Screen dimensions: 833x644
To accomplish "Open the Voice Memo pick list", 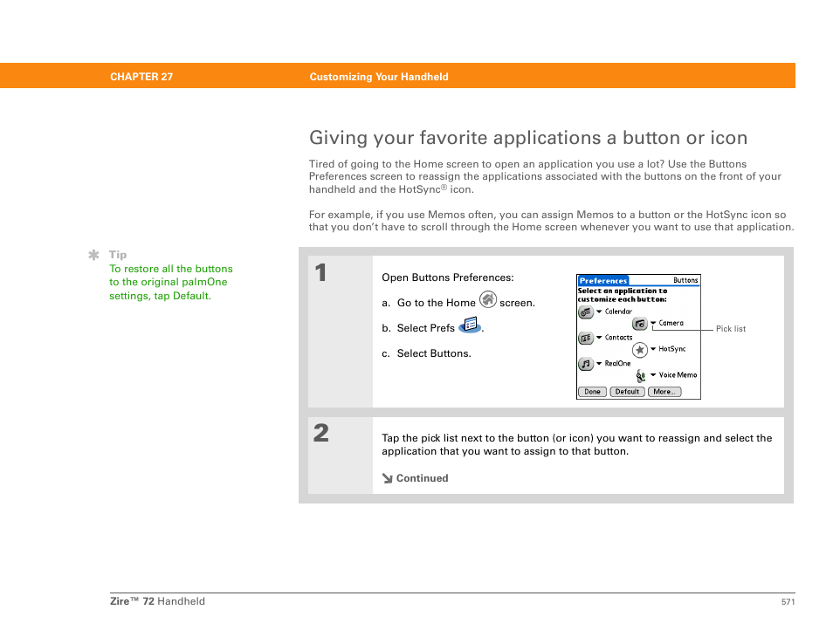I will tap(674, 375).
